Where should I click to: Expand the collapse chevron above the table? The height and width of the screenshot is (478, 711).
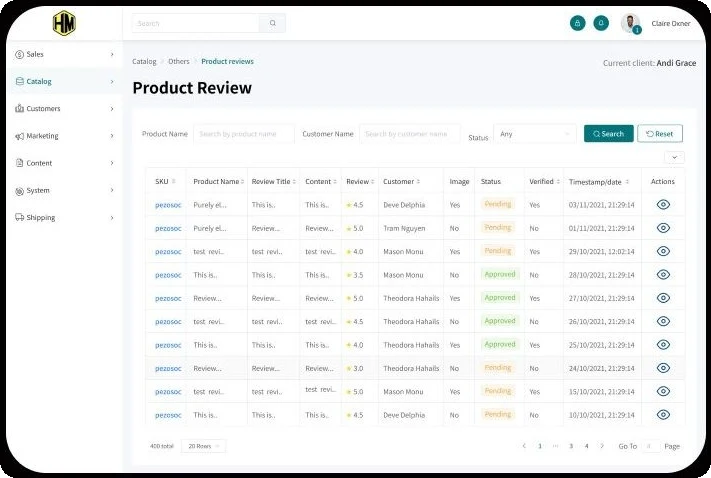[x=674, y=157]
